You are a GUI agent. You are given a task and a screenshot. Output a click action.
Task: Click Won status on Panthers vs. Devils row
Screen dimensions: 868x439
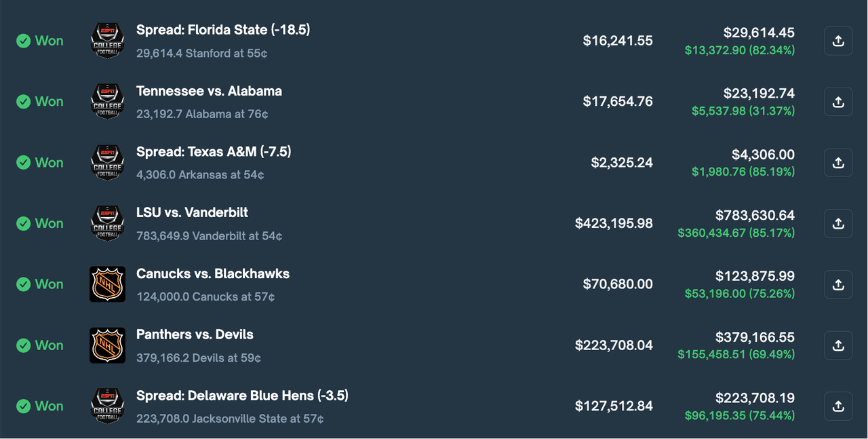coord(40,345)
